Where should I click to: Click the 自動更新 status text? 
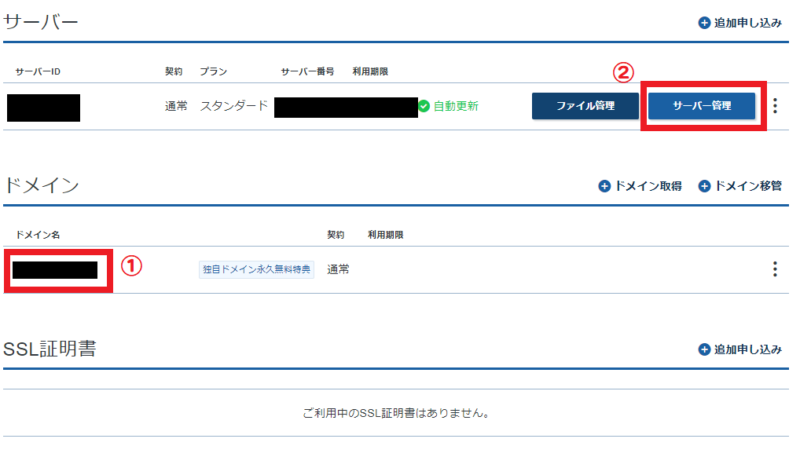point(456,106)
